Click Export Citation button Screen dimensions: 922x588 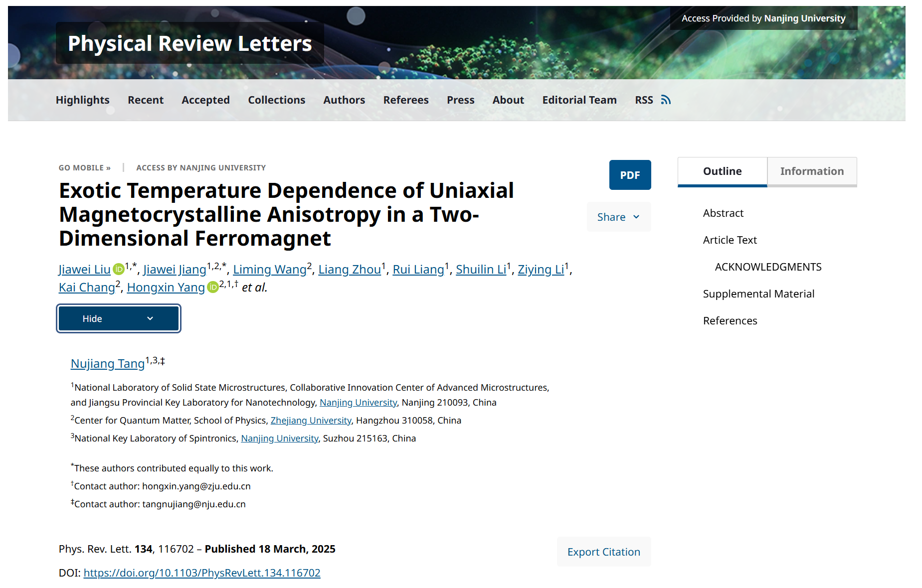603,552
